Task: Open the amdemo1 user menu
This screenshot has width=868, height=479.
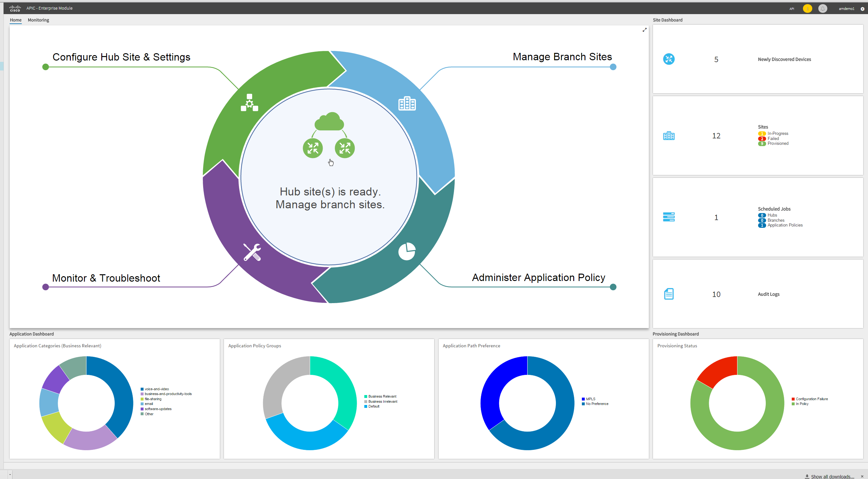Action: (x=846, y=9)
